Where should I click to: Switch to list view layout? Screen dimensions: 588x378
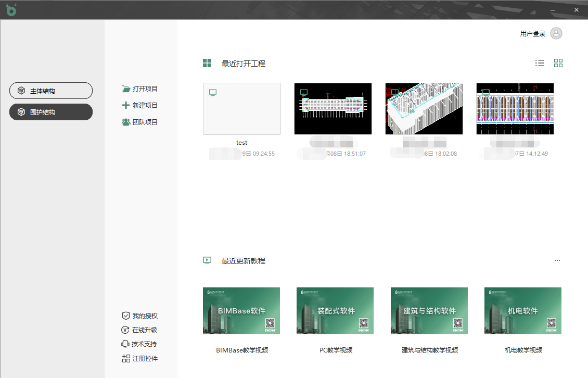pyautogui.click(x=540, y=63)
